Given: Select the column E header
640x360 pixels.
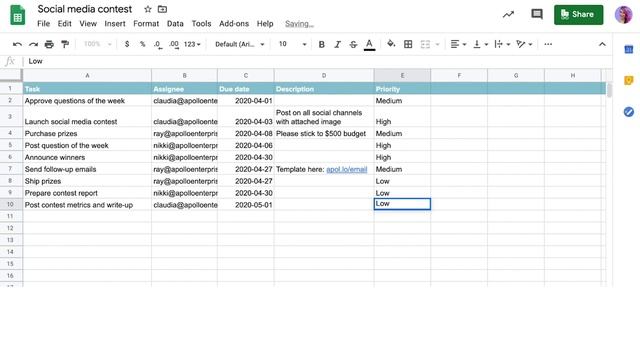Looking at the screenshot, I should tap(402, 76).
